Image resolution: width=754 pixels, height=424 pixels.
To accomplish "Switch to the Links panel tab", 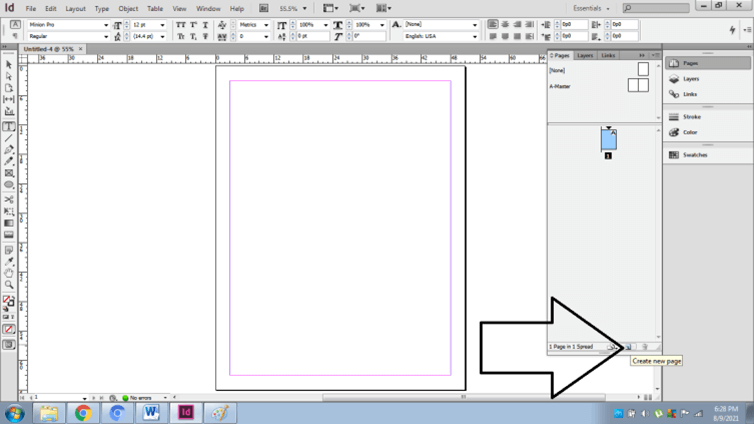I will 608,56.
